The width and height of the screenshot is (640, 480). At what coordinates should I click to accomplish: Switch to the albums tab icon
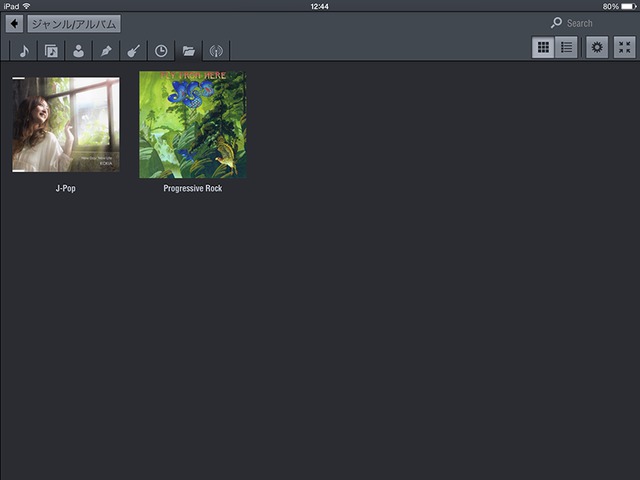pos(51,51)
